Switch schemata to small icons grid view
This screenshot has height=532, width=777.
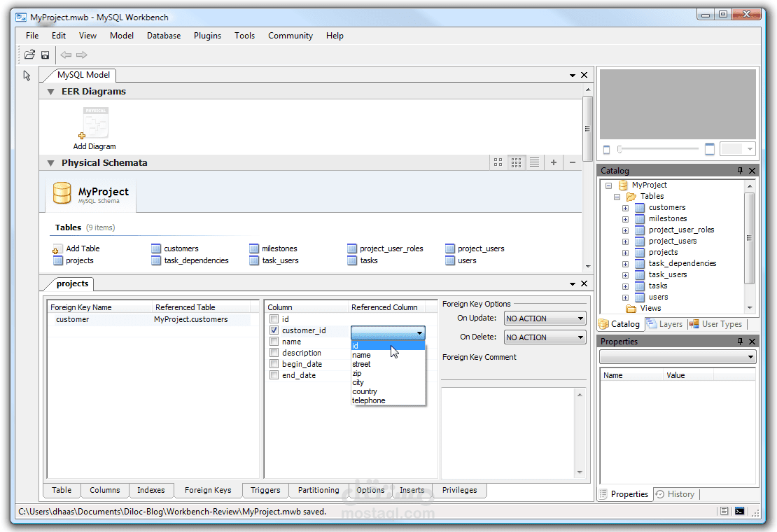[x=517, y=162]
